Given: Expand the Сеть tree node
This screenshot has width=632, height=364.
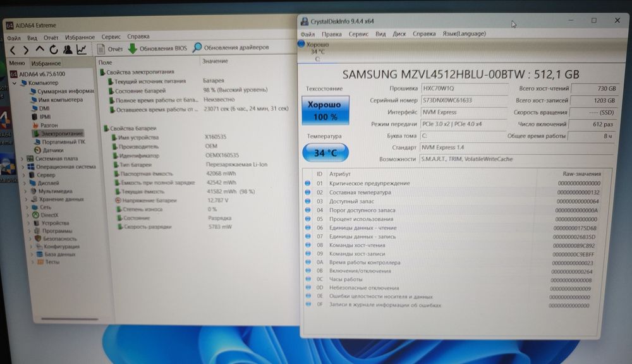Looking at the screenshot, I should [x=27, y=208].
